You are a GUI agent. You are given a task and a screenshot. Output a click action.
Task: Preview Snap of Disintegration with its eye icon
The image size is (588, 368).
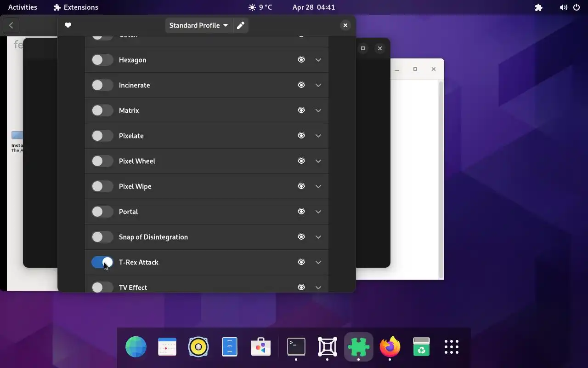click(301, 237)
